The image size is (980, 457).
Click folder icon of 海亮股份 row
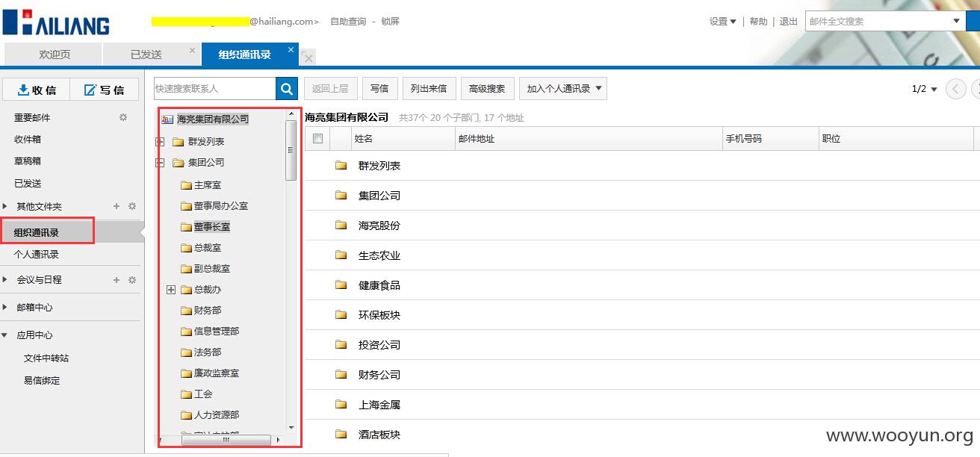341,225
